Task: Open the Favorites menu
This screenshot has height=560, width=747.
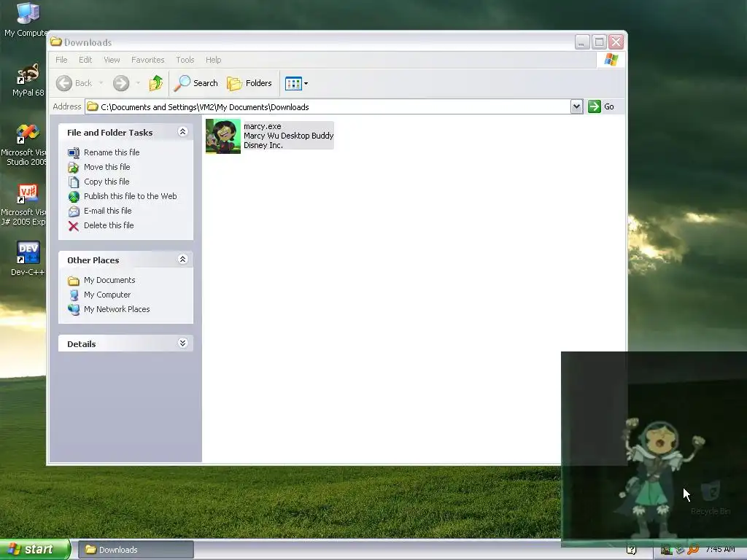Action: click(147, 60)
